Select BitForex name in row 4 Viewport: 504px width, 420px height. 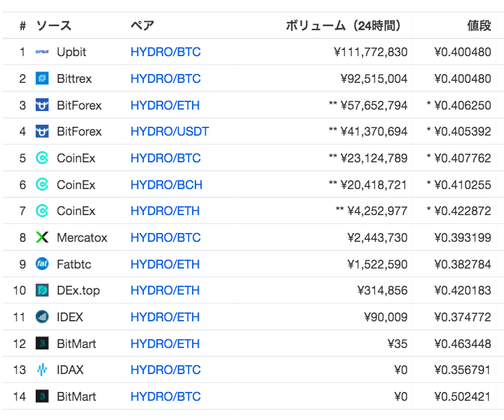(79, 132)
